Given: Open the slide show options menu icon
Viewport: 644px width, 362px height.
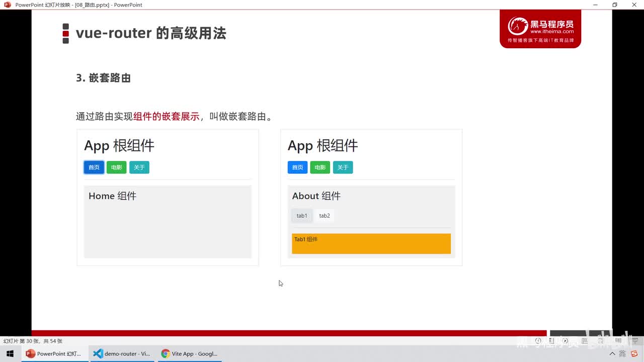Looking at the screenshot, I should [x=551, y=340].
